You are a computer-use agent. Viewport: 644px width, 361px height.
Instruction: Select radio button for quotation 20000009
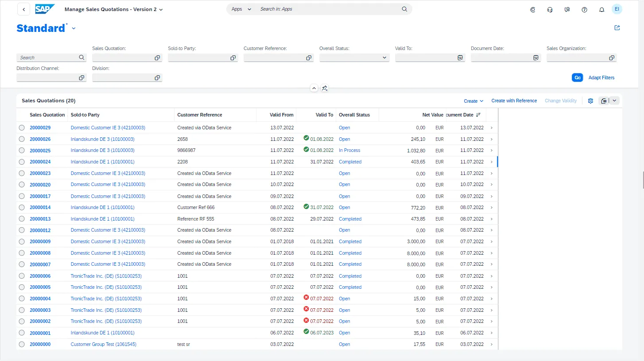[x=22, y=241]
